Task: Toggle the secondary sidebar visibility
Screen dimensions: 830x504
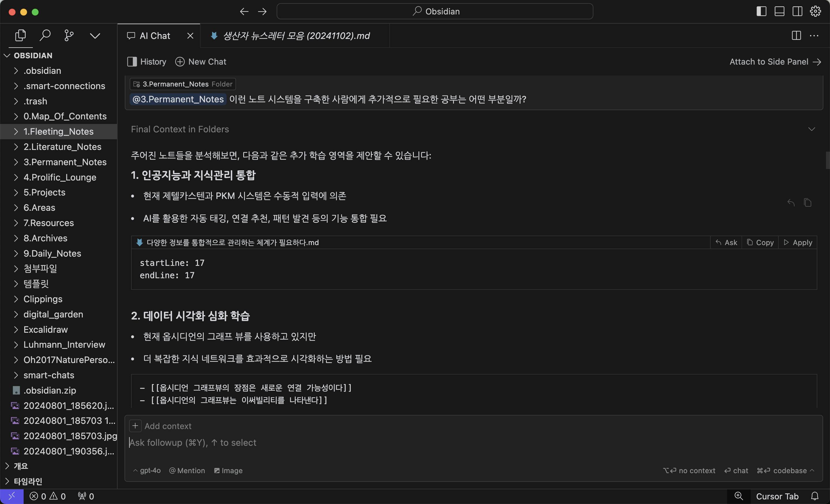Action: tap(797, 12)
